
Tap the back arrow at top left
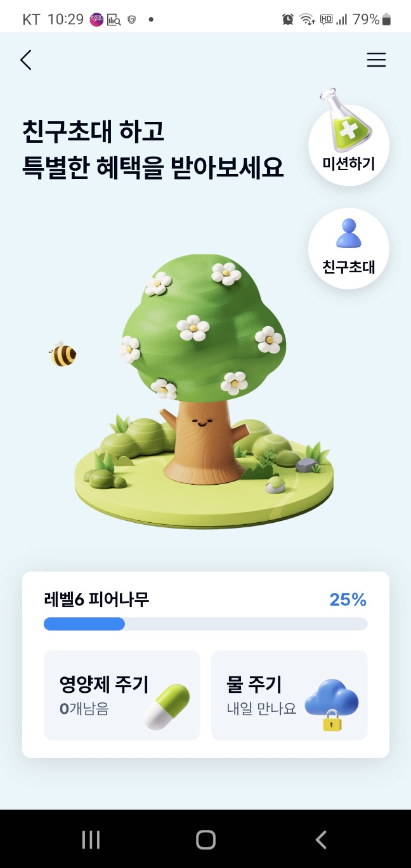tap(25, 60)
